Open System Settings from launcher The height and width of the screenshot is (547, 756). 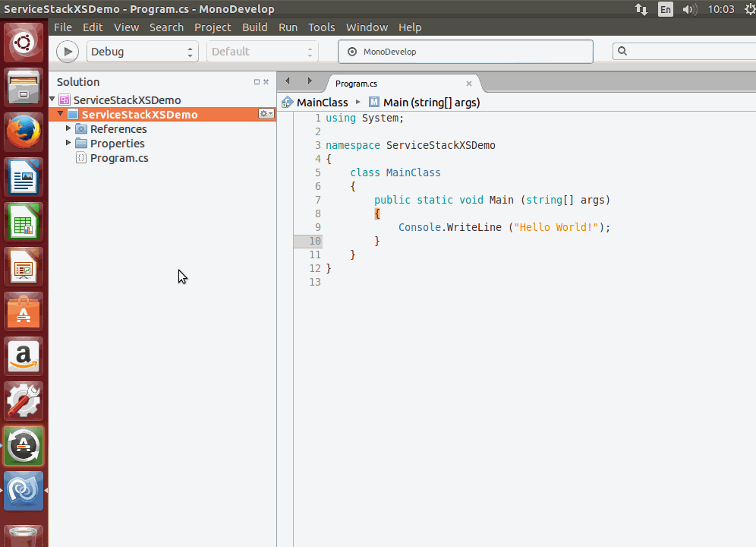pos(24,401)
